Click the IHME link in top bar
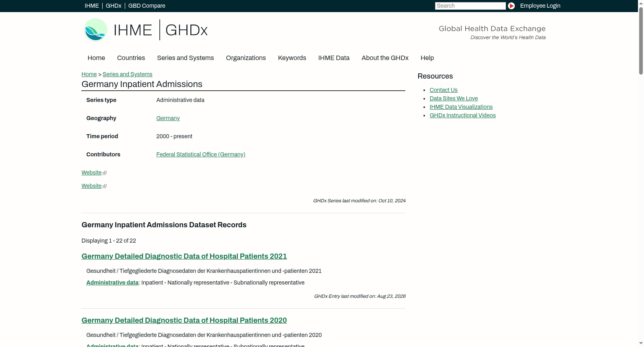The image size is (644, 347). tap(92, 6)
